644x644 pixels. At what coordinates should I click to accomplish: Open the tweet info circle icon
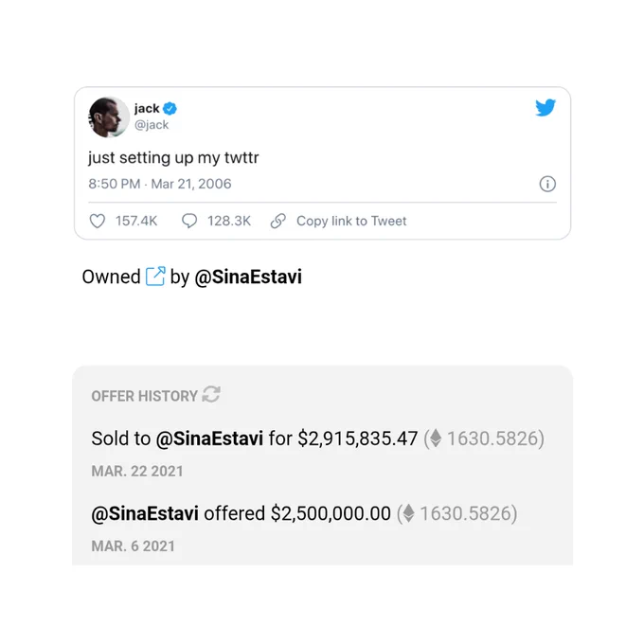coord(547,184)
